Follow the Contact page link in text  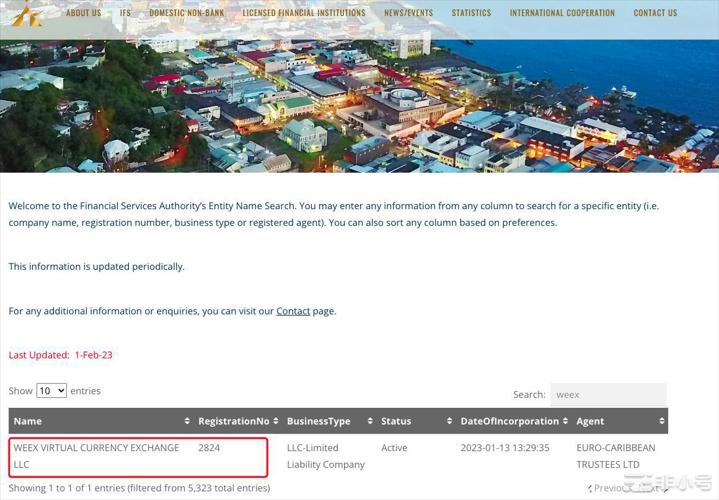coord(293,311)
